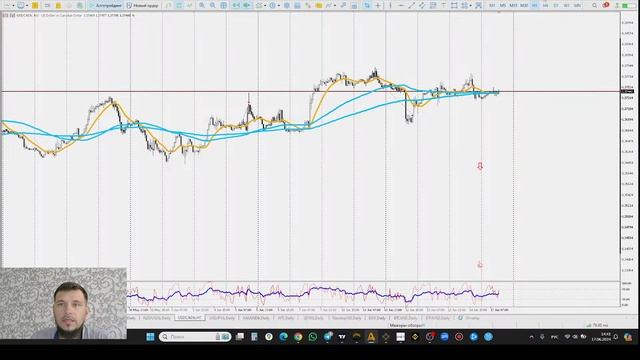The width and height of the screenshot is (640, 360).
Task: Select the shapes drawing tool
Action: coord(454,5)
